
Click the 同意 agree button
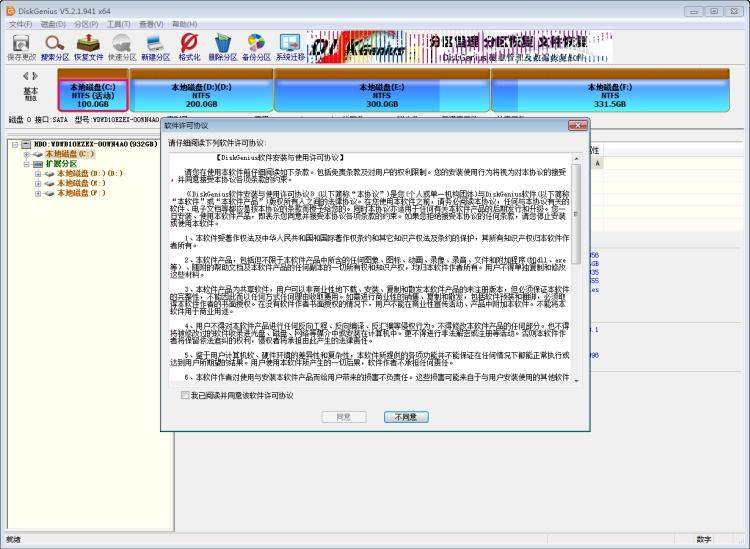344,417
